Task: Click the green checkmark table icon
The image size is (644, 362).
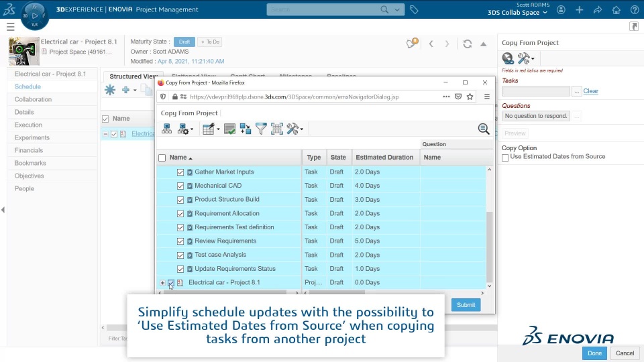Action: (229, 129)
